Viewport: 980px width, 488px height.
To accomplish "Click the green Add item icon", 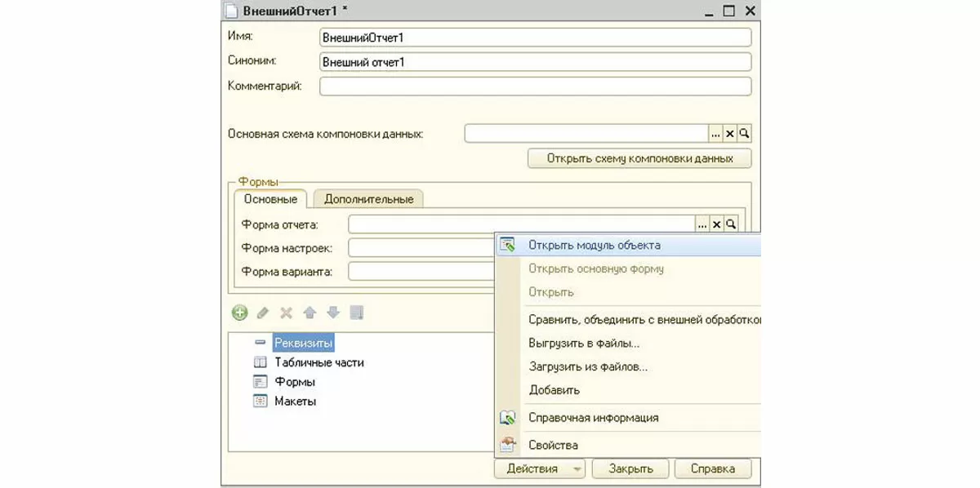I will click(x=239, y=313).
